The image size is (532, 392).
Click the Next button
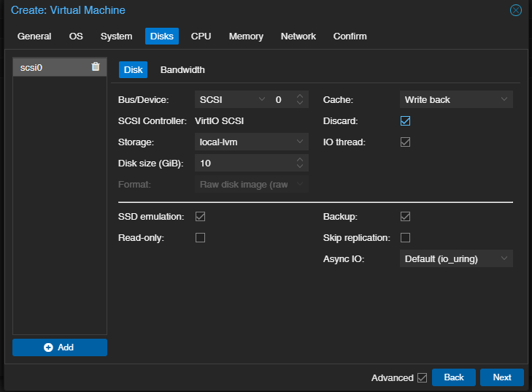501,377
